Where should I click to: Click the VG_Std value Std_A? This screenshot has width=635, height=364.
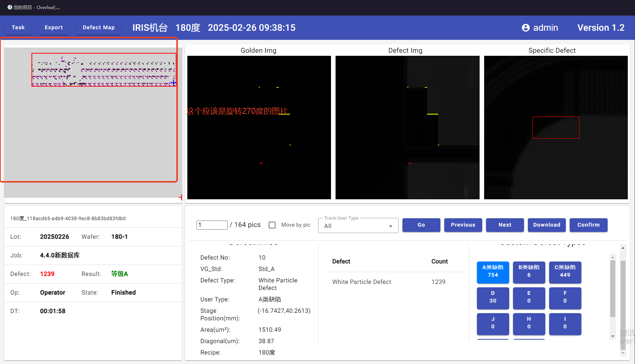pos(266,269)
